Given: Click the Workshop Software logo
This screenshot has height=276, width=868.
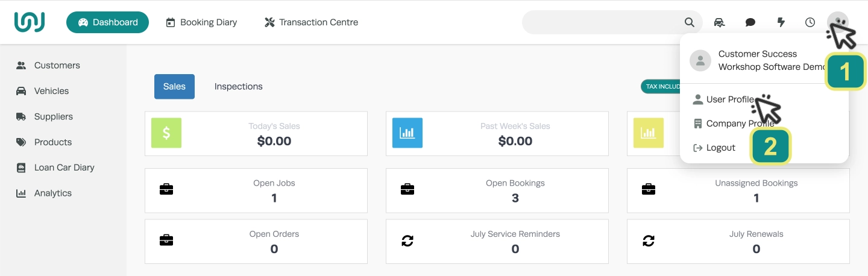Looking at the screenshot, I should [x=30, y=22].
